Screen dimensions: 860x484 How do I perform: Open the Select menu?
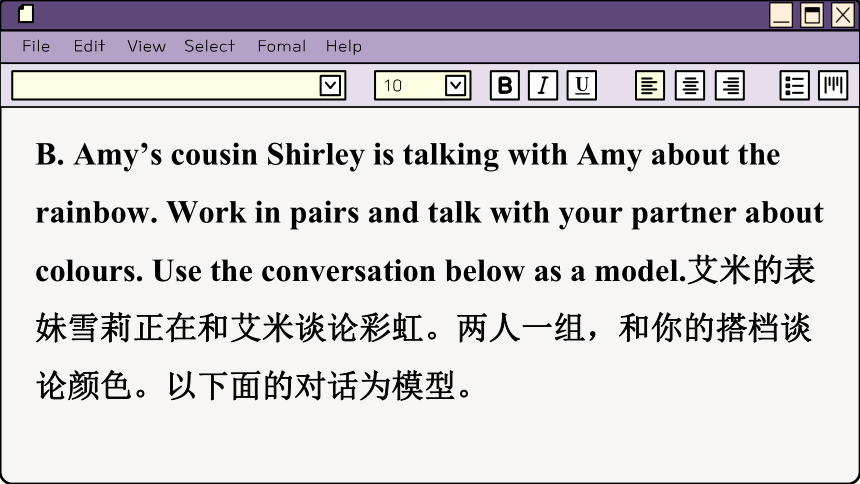pyautogui.click(x=210, y=46)
